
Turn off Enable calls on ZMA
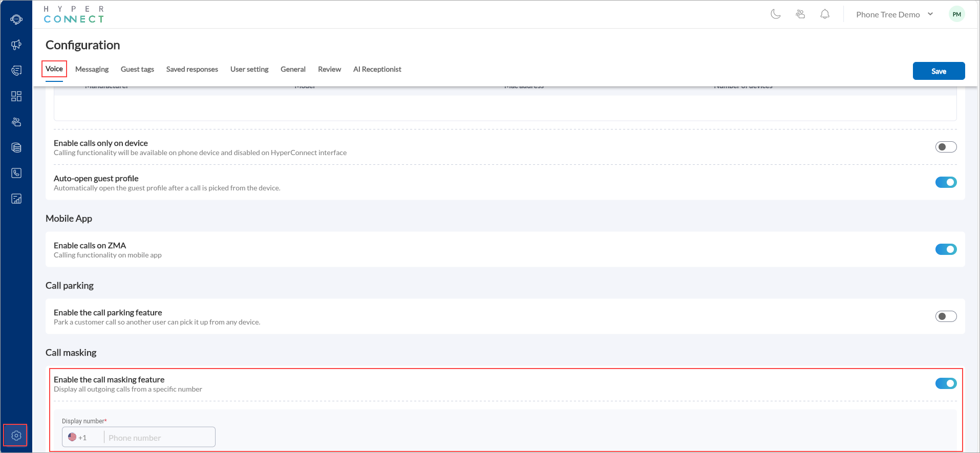pos(945,249)
